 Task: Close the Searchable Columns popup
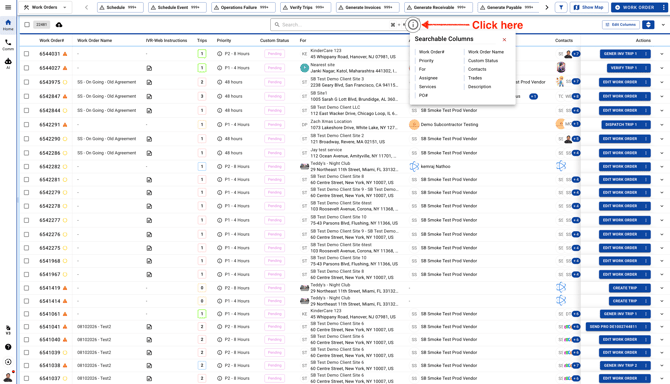504,39
